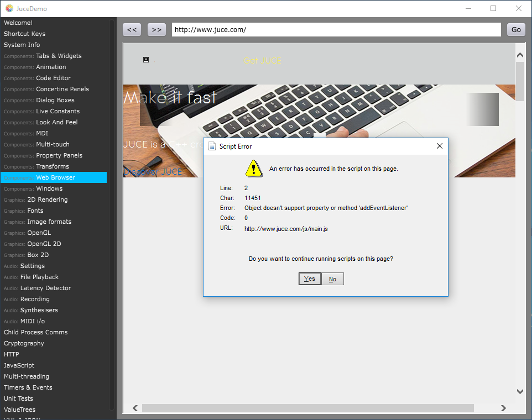This screenshot has height=420, width=532.
Task: Select the Code Editor demo
Action: tap(53, 78)
